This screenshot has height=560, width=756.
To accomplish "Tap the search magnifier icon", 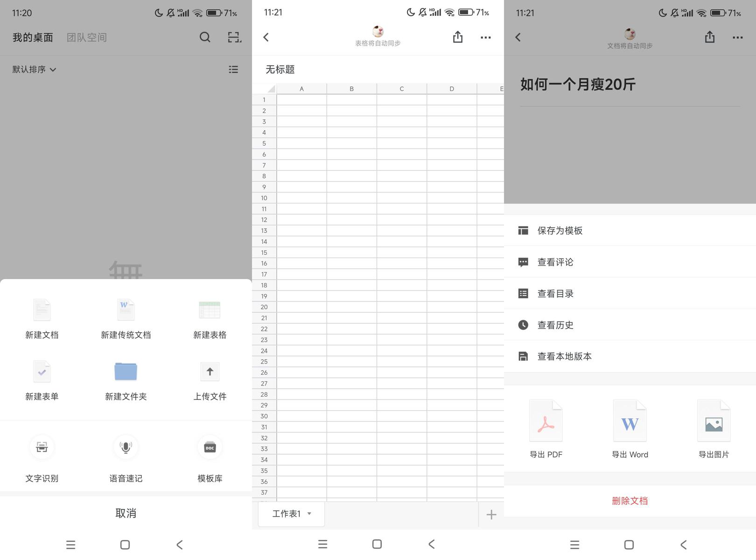I will click(205, 37).
